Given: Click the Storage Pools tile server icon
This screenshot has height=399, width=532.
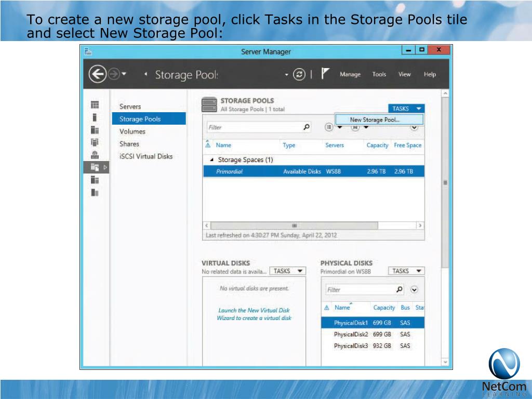Looking at the screenshot, I should click(209, 104).
